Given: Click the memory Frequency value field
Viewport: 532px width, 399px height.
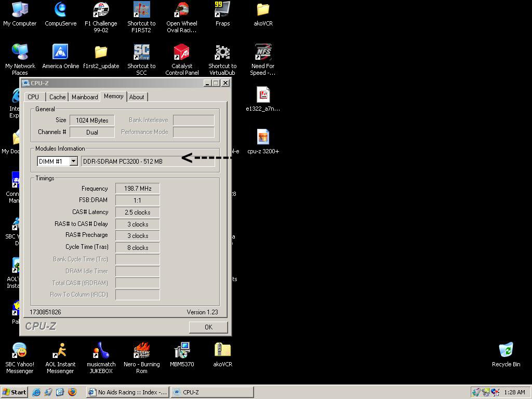Looking at the screenshot, I should tap(137, 189).
